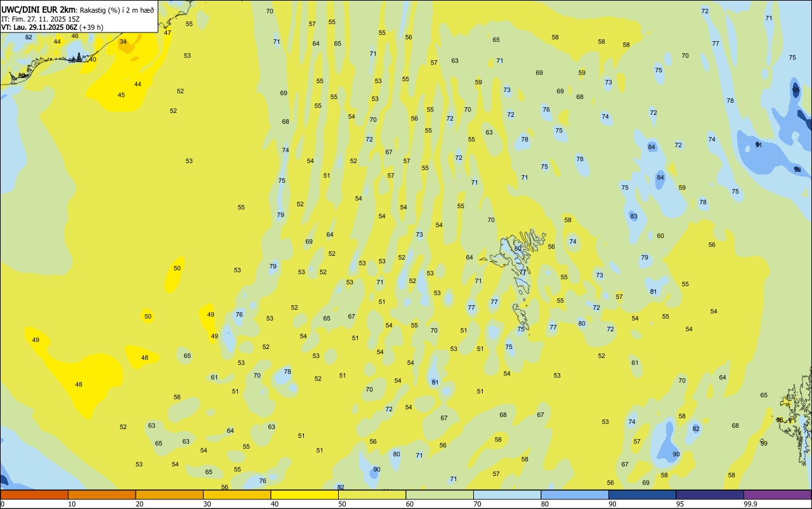
Task: Click the 20–30 legend color segment
Action: (169, 494)
